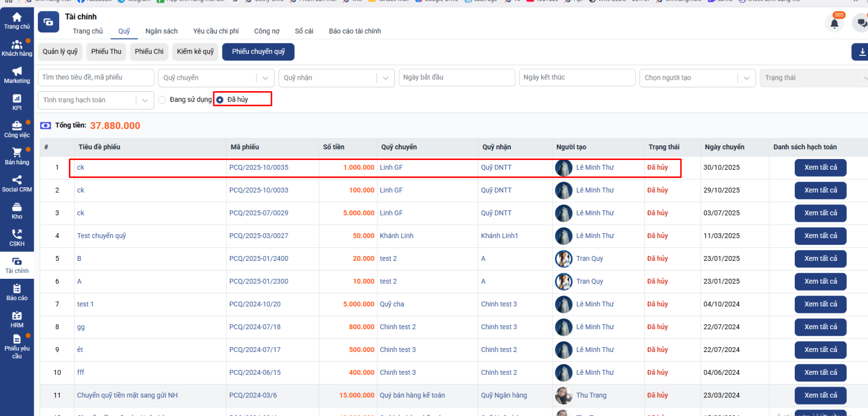Open the Khách hàng sidebar icon

pyautogui.click(x=17, y=48)
